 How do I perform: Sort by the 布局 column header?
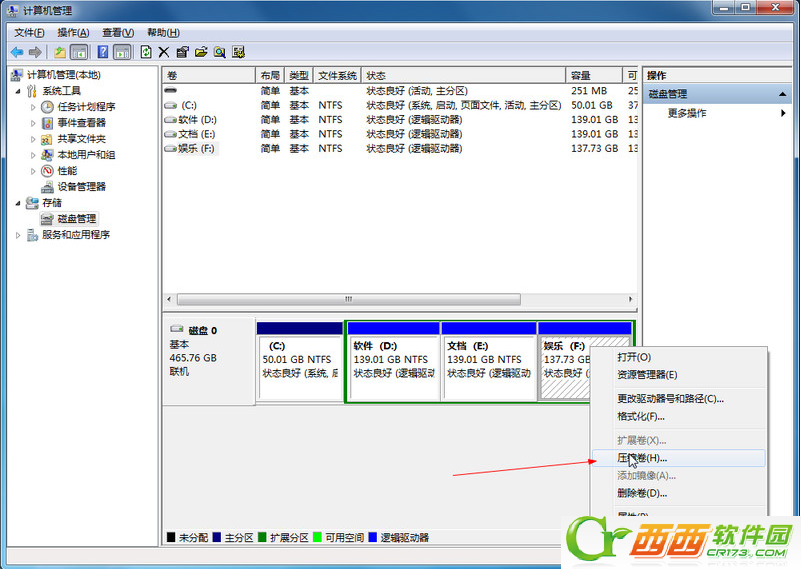tap(270, 76)
